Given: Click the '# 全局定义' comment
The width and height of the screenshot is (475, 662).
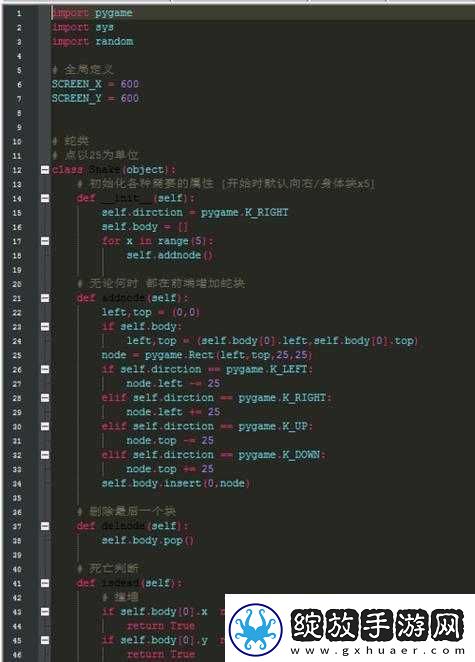Looking at the screenshot, I should pos(82,70).
